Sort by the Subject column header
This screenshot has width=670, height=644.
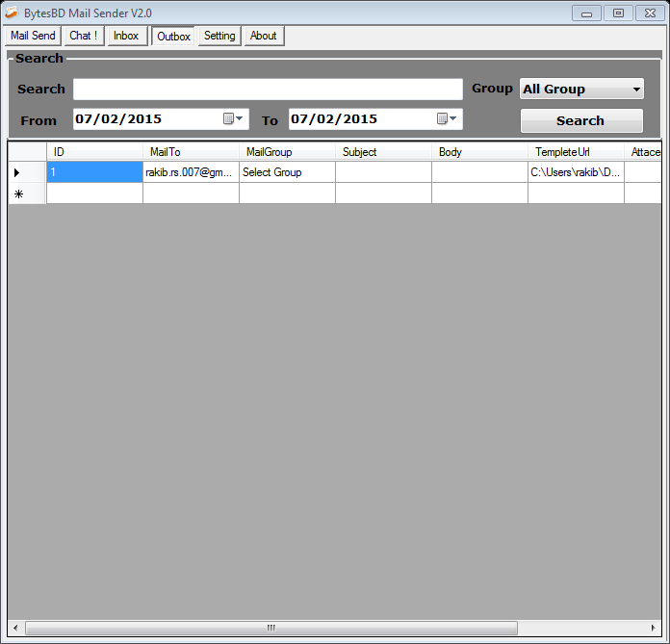tap(383, 152)
